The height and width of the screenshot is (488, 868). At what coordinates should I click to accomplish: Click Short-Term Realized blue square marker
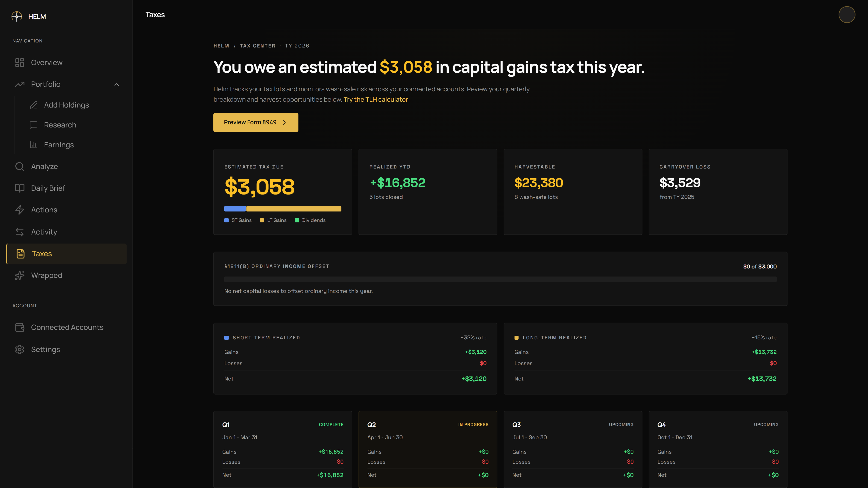coord(226,338)
